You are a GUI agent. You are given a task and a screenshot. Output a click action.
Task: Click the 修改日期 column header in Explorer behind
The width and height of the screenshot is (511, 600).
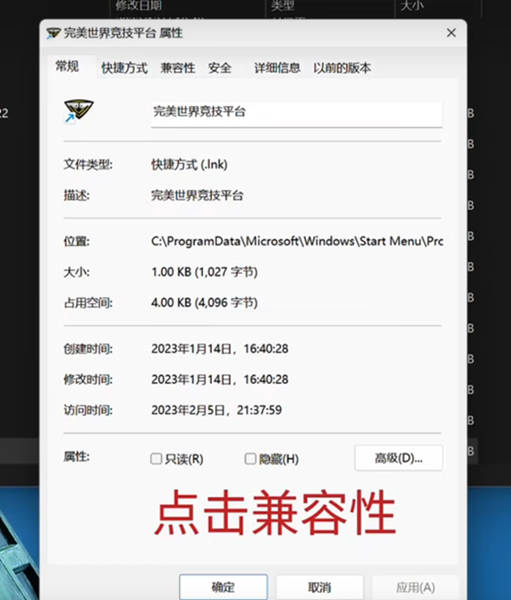(139, 6)
